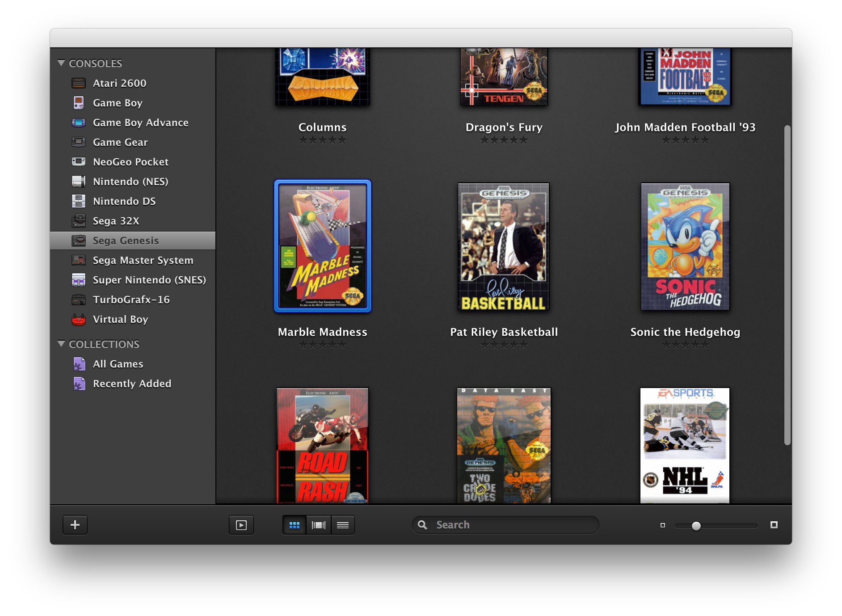
Task: Open Recently Added collection label
Action: coord(132,384)
